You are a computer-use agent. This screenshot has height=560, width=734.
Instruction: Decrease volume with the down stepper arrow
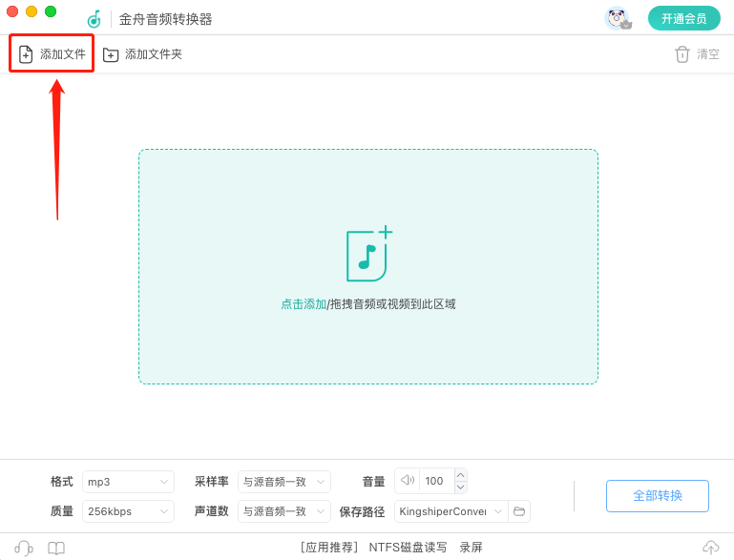tap(461, 487)
